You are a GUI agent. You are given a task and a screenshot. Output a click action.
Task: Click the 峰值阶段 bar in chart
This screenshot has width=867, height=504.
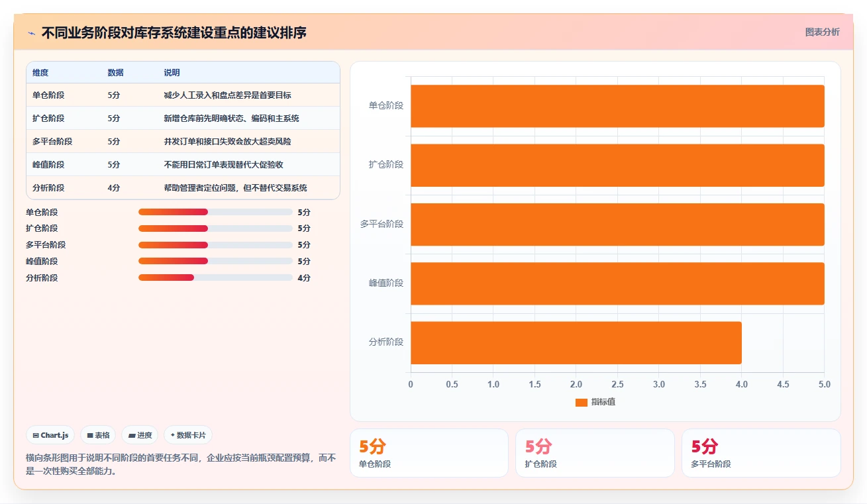tap(617, 283)
